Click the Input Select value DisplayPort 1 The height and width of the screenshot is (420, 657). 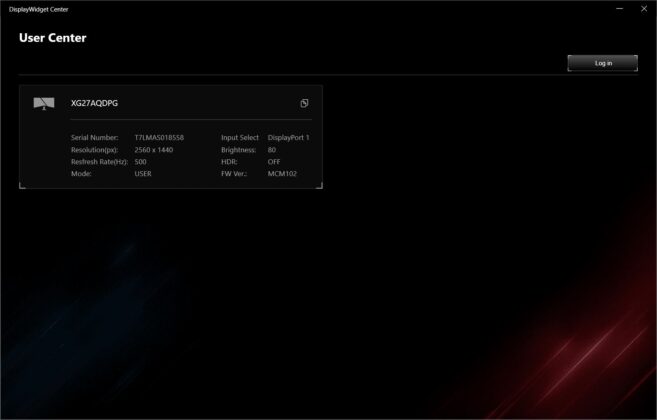[288, 137]
